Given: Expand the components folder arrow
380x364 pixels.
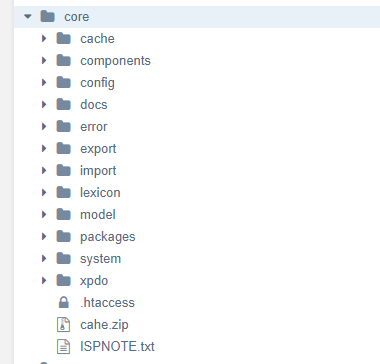Looking at the screenshot, I should coord(44,60).
